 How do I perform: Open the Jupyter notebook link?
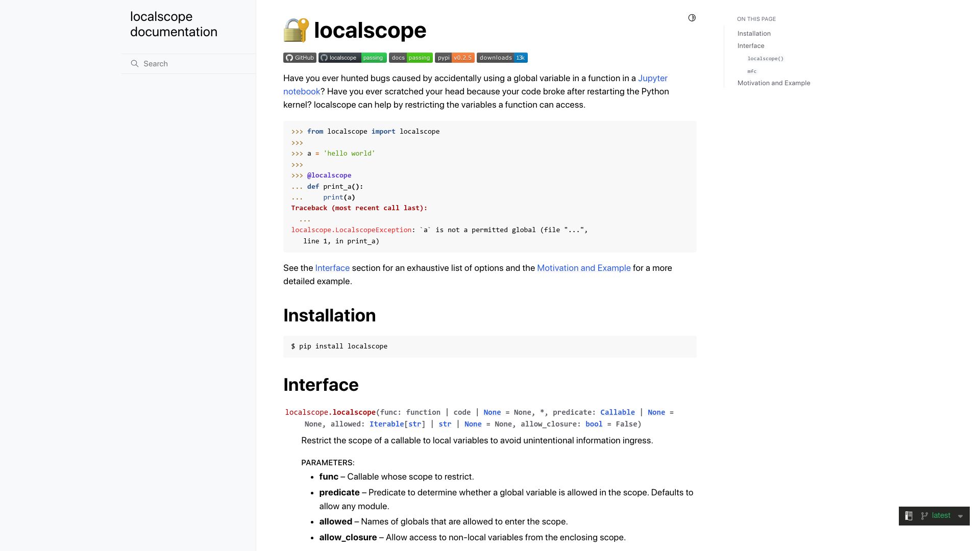653,78
